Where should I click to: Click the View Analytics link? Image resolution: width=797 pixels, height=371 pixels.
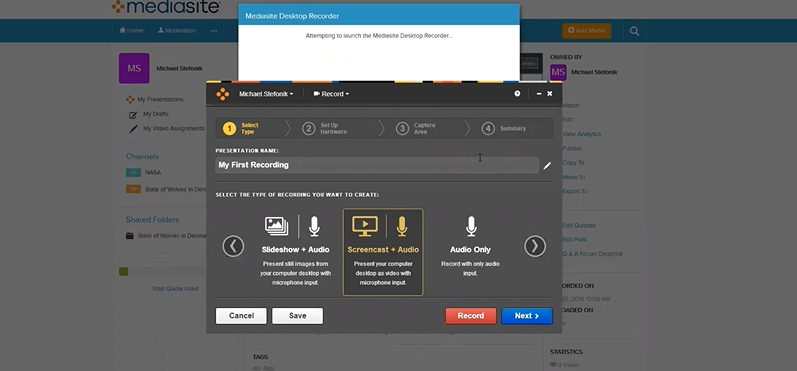point(581,134)
